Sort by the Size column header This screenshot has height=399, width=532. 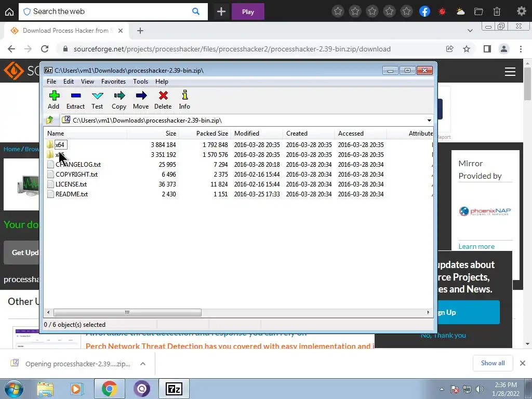[x=153, y=134]
